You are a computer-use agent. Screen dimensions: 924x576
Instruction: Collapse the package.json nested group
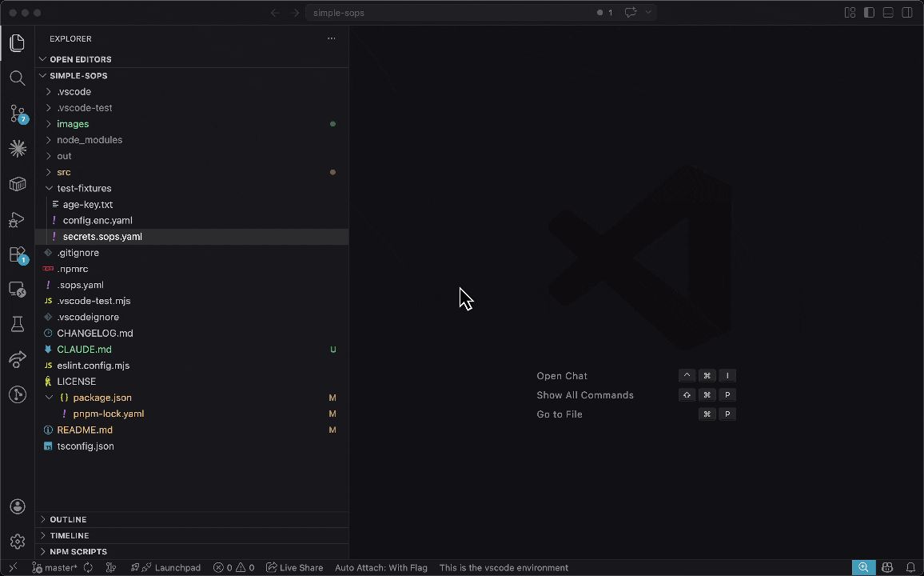(49, 398)
